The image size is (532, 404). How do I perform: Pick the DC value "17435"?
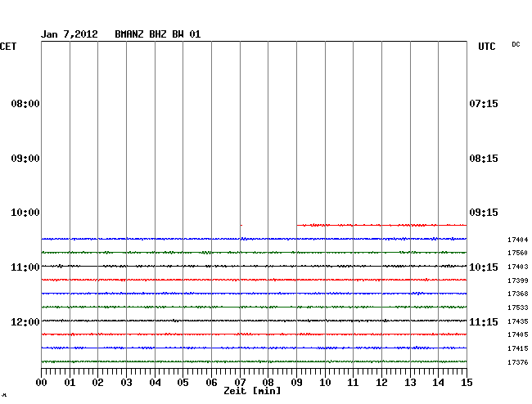(518, 321)
